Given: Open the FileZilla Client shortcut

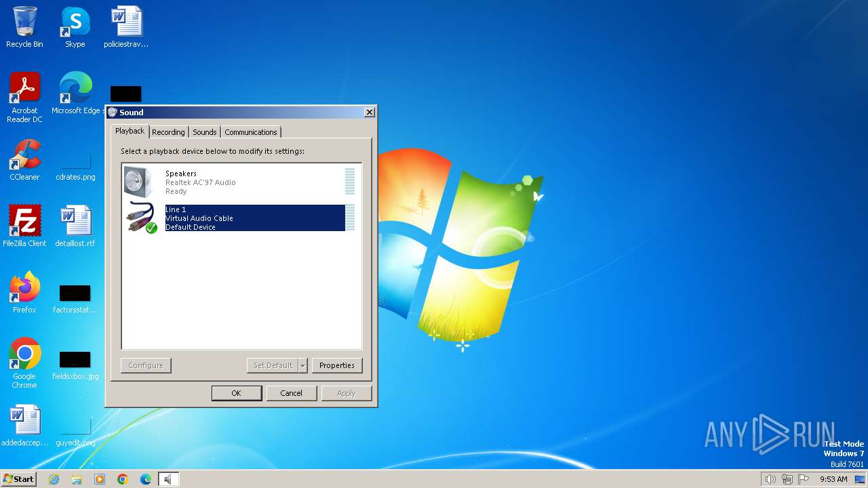Looking at the screenshot, I should tap(24, 226).
